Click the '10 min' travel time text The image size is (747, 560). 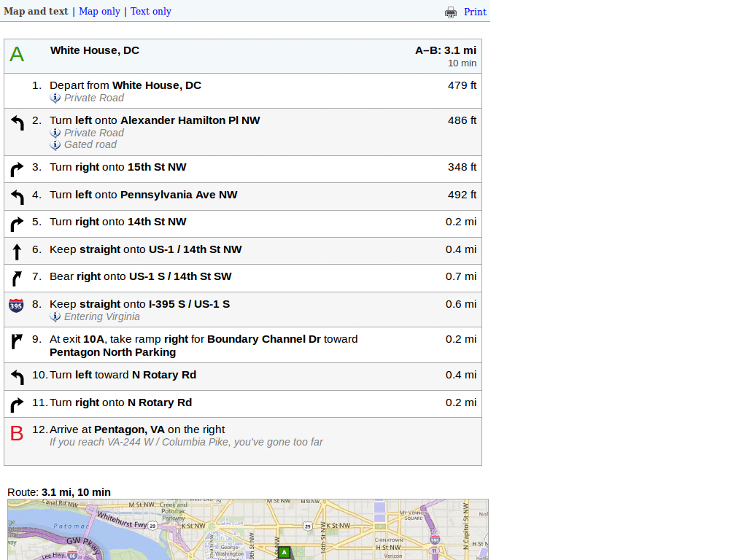[x=462, y=63]
